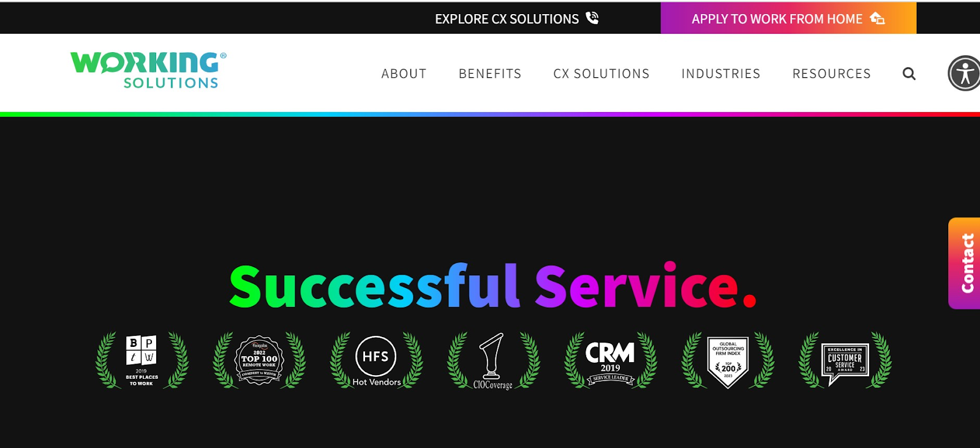Viewport: 980px width, 448px height.
Task: Select the Excellence in Customer Service badge
Action: tap(845, 360)
